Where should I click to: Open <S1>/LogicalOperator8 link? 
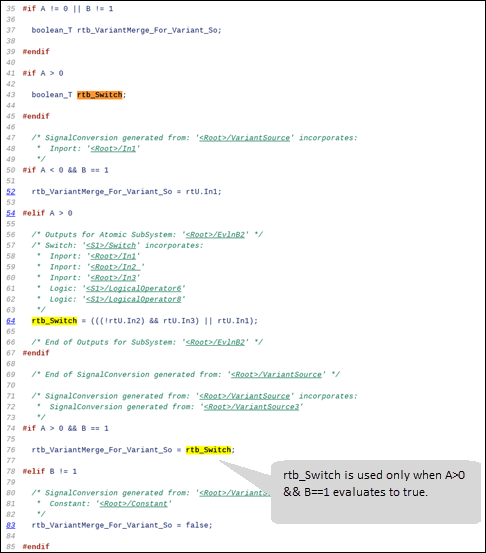[x=134, y=299]
